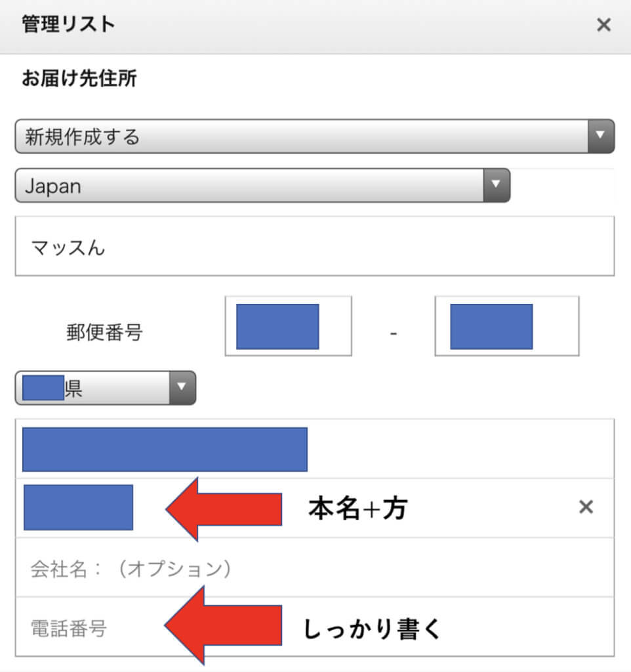Focus the name field containing マッスん

[314, 247]
